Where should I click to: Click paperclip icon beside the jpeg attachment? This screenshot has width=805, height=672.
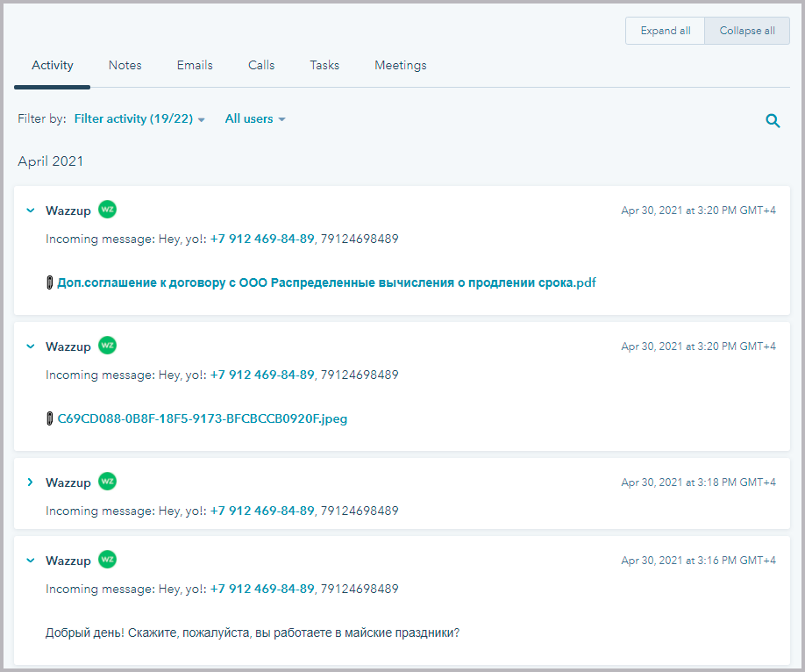50,419
